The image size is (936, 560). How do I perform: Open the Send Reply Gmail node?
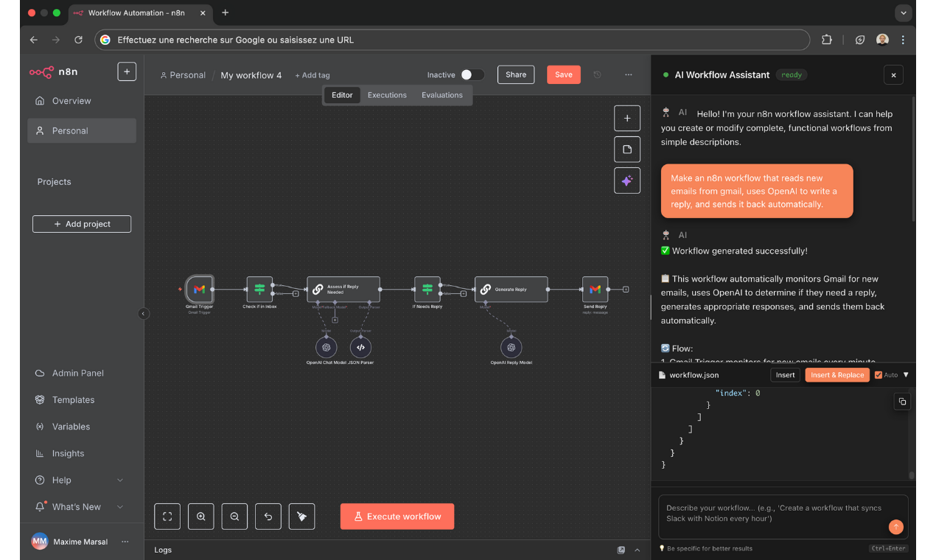[595, 290]
